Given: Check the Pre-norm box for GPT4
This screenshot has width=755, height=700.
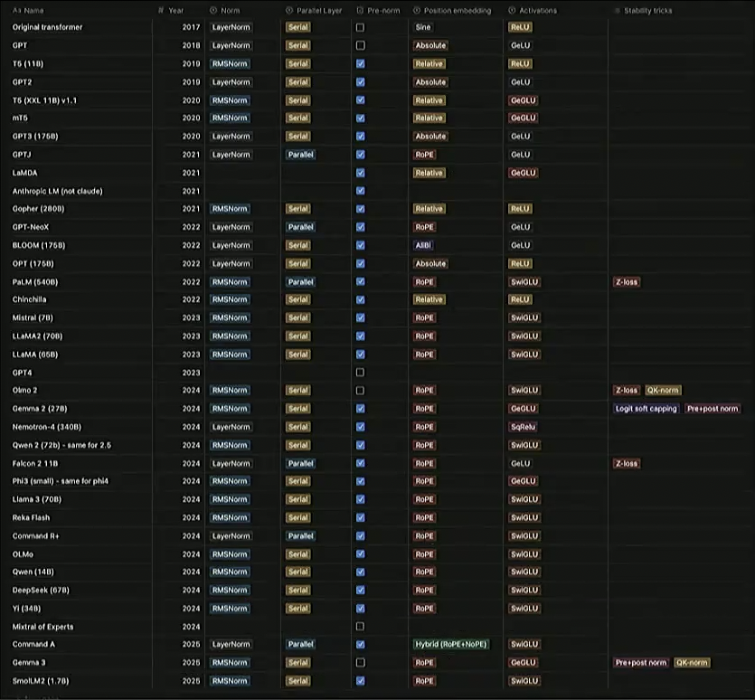Looking at the screenshot, I should point(361,372).
